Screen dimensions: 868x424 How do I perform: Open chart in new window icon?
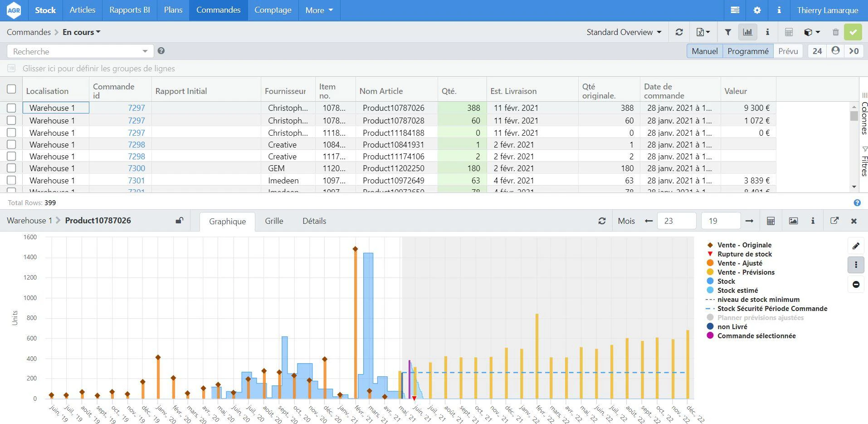(x=834, y=221)
